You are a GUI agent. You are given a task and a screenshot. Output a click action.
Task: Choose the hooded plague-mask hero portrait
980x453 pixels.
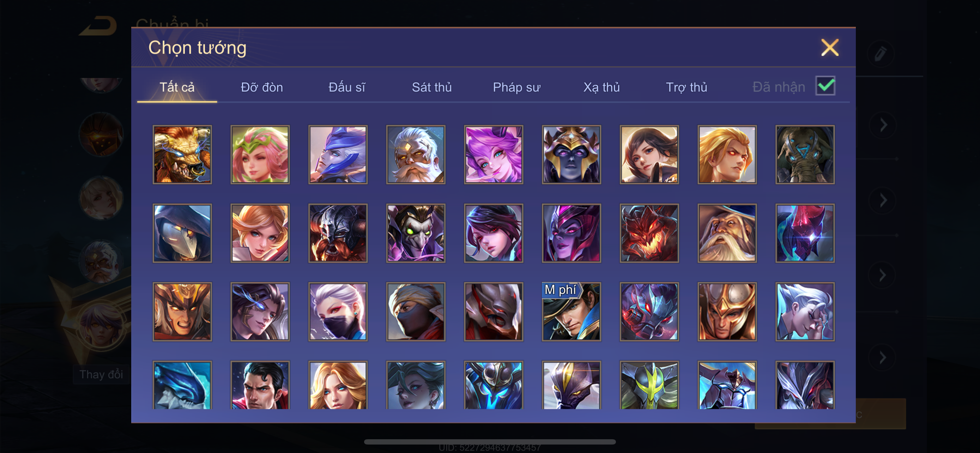click(182, 233)
